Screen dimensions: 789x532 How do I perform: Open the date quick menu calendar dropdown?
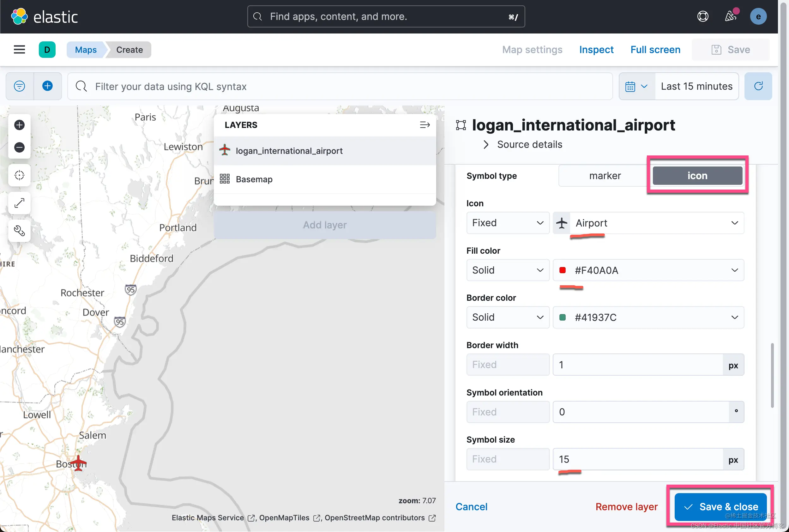(636, 86)
